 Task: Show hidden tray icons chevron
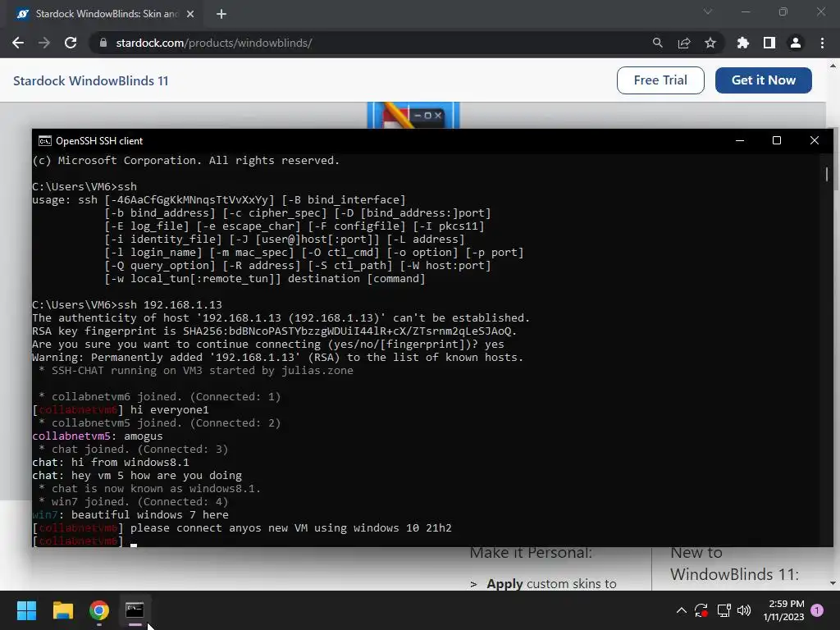pos(682,610)
